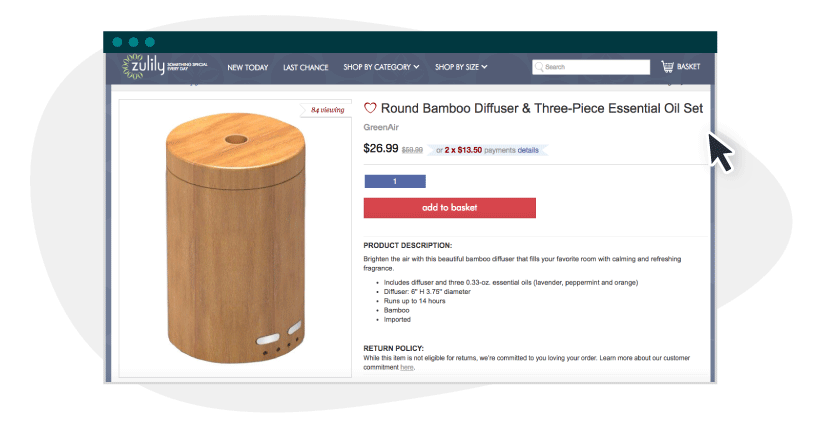Go to the Last Chance section
The height and width of the screenshot is (424, 820).
[x=305, y=67]
